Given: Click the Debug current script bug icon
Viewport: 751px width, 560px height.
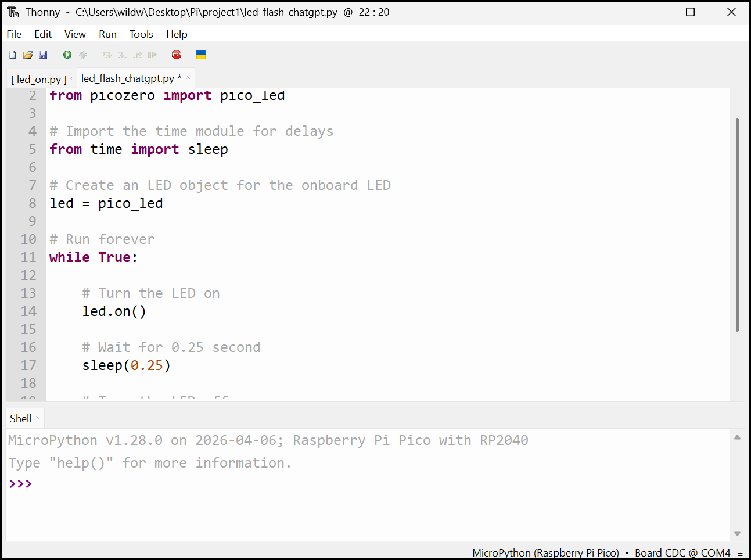Looking at the screenshot, I should click(82, 55).
